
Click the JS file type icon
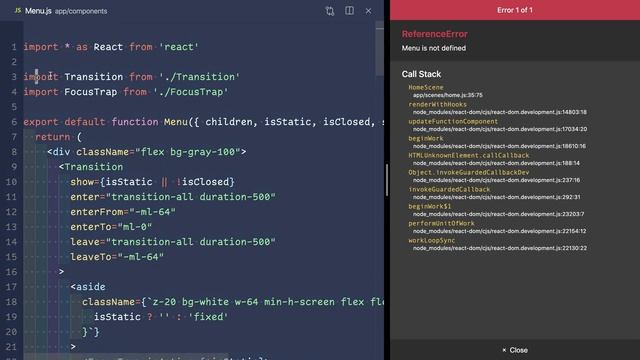pos(18,11)
